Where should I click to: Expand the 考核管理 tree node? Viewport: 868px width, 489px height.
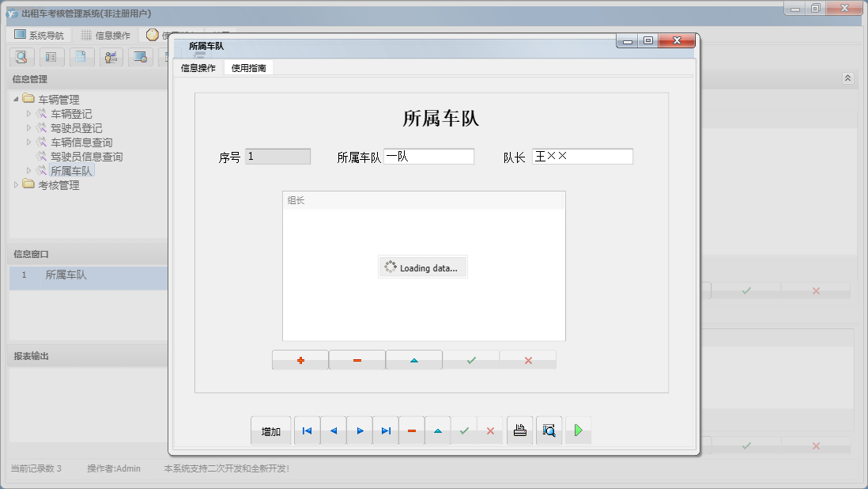17,184
